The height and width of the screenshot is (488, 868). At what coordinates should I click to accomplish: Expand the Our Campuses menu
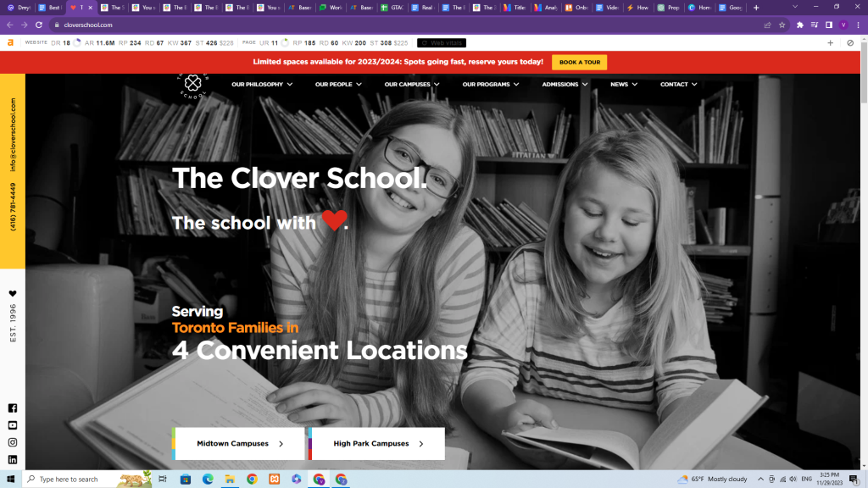[412, 85]
